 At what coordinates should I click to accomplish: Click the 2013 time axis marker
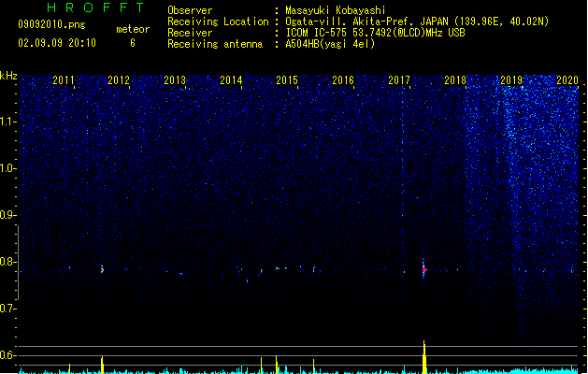(x=175, y=80)
